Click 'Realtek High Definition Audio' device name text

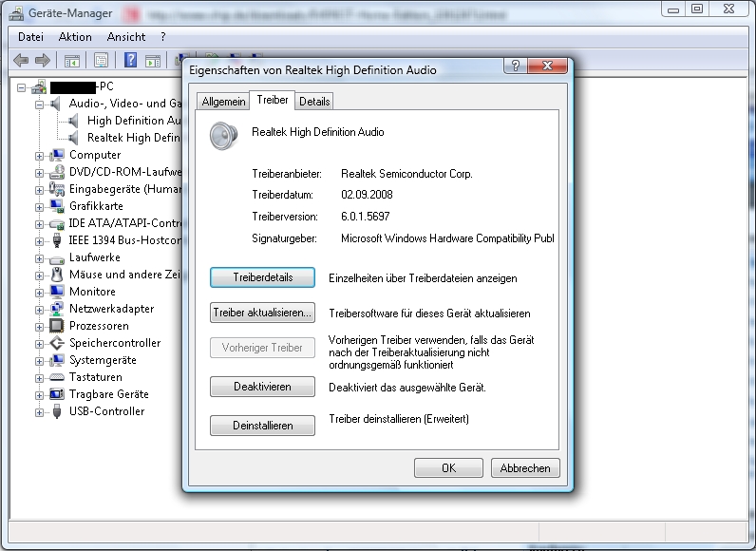(x=318, y=132)
